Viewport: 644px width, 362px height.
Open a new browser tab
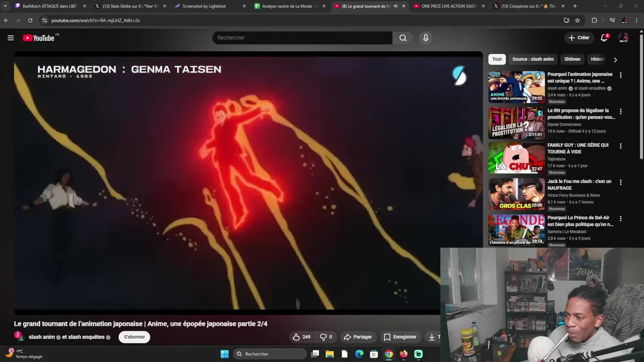[575, 6]
